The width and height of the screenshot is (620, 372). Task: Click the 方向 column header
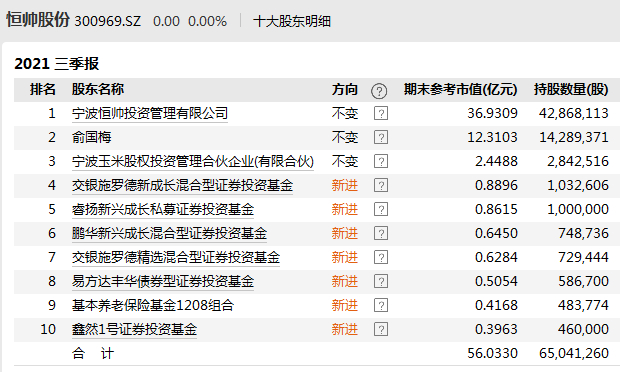click(345, 90)
